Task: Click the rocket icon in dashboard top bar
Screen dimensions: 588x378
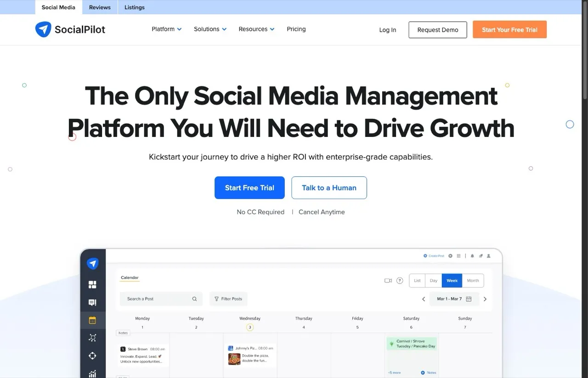Action: tap(481, 256)
